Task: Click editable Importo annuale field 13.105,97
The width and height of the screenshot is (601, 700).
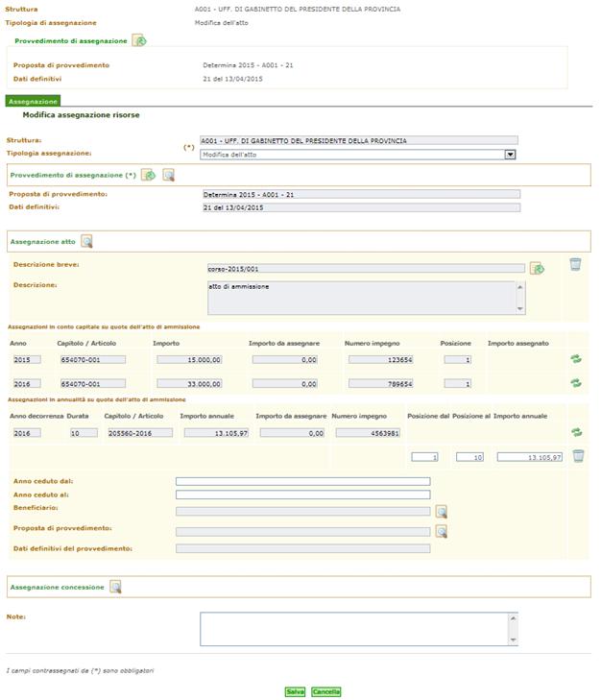Action: (530, 457)
